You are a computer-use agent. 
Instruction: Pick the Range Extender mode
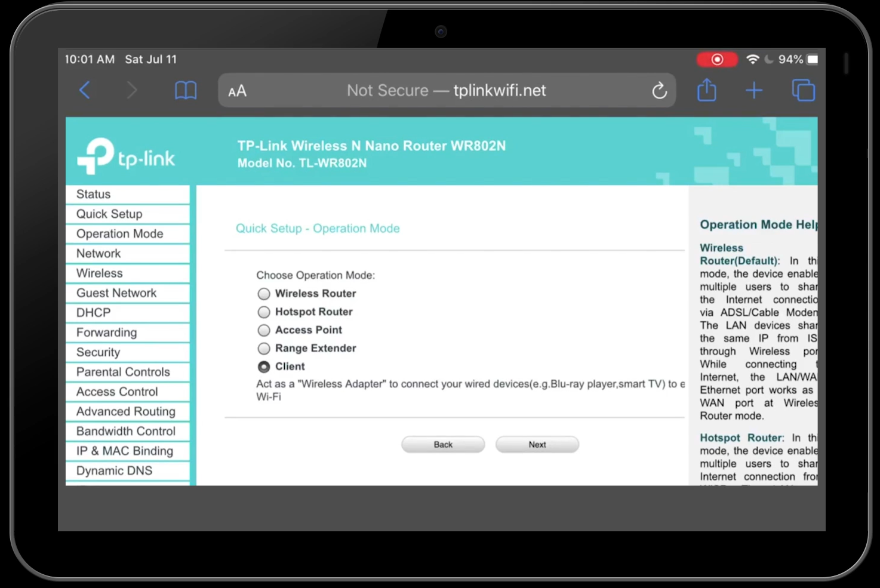tap(264, 349)
